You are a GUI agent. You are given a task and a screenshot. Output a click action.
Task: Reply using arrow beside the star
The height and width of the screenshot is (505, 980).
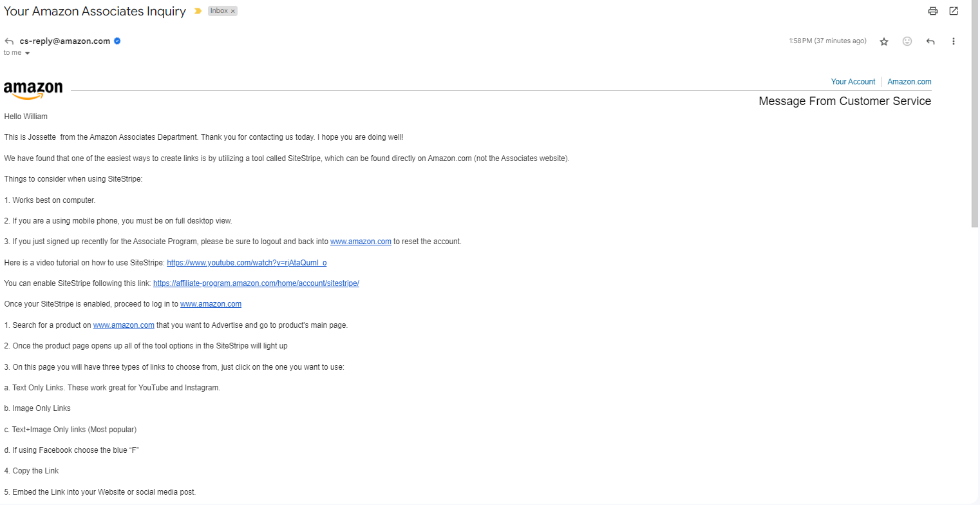pos(930,41)
